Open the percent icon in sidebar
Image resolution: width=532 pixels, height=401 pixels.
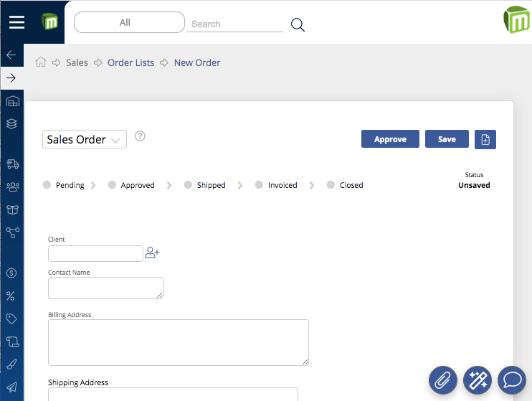(11, 296)
